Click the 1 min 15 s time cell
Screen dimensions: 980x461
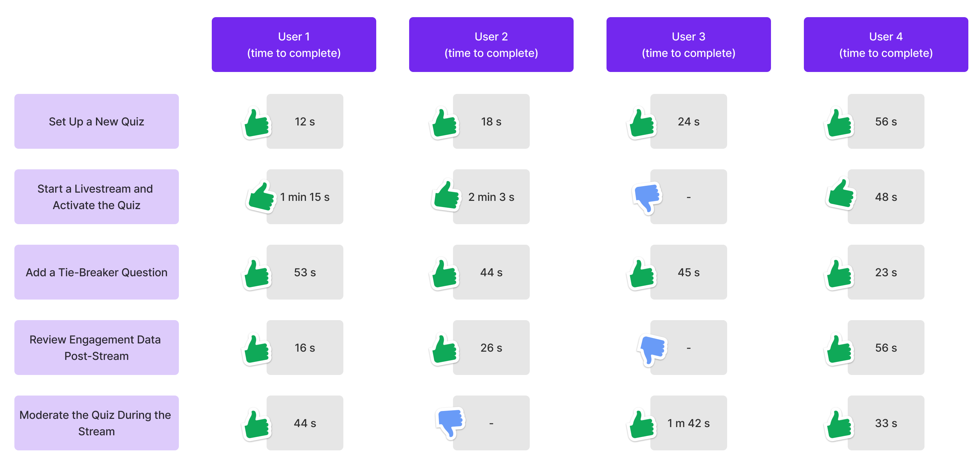[x=305, y=197]
